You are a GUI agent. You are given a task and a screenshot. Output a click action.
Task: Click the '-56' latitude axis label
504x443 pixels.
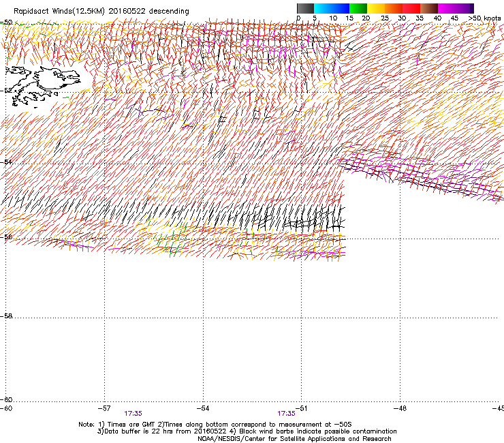pyautogui.click(x=6, y=236)
